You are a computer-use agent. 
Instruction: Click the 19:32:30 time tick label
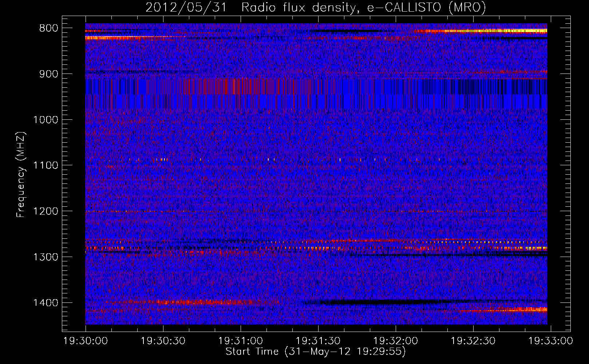coord(473,341)
